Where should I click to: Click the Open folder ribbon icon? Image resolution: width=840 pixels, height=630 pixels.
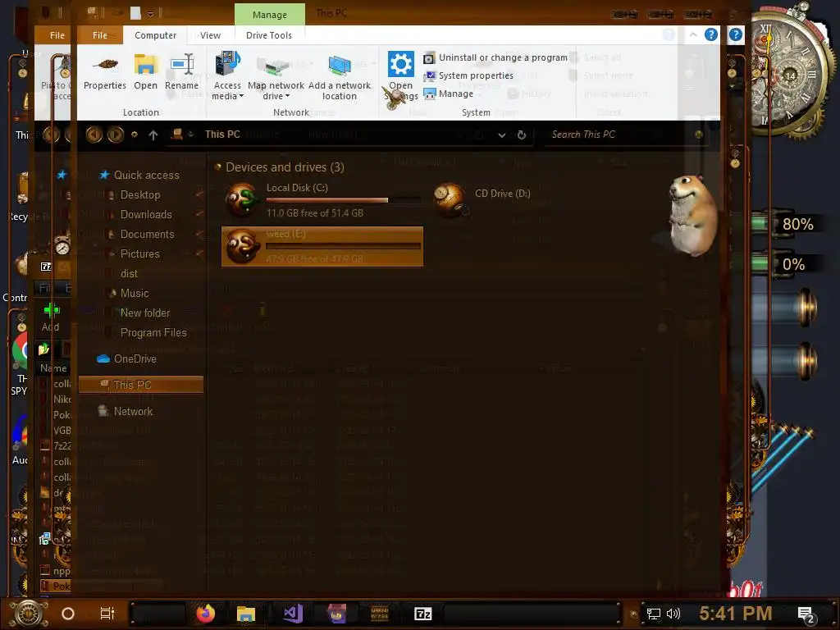(145, 72)
